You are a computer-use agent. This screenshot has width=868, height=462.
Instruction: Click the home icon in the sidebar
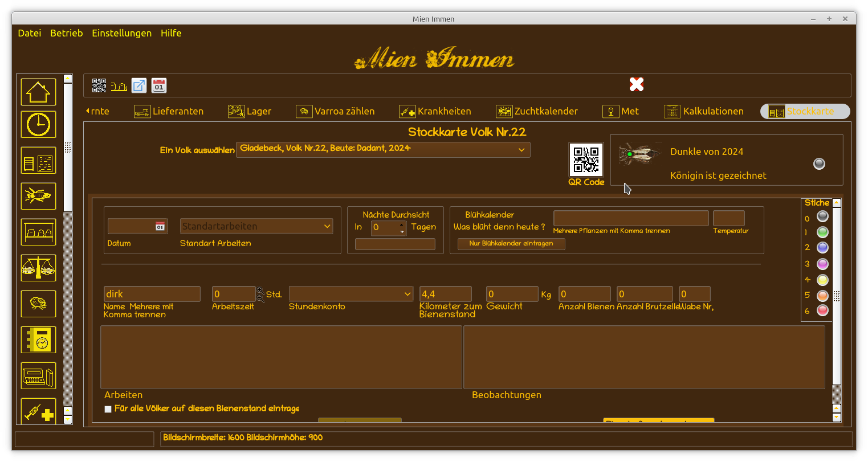(38, 92)
